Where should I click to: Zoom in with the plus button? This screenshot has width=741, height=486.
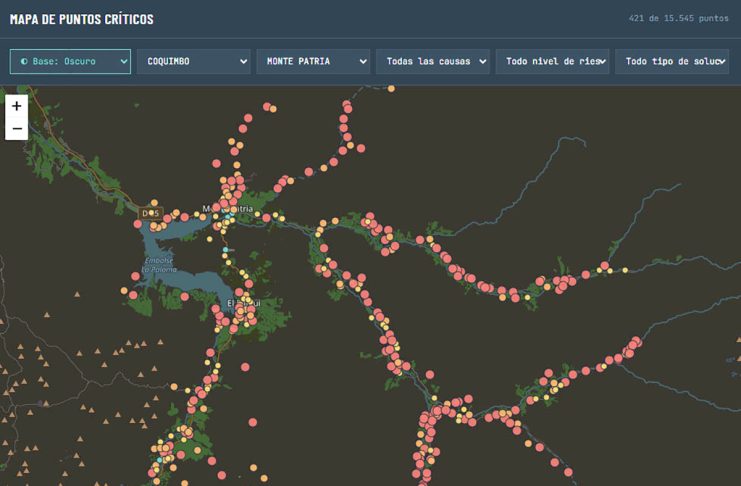point(17,106)
